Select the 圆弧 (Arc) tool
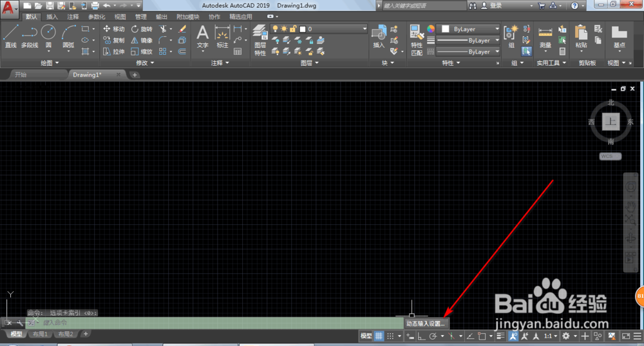 point(68,36)
